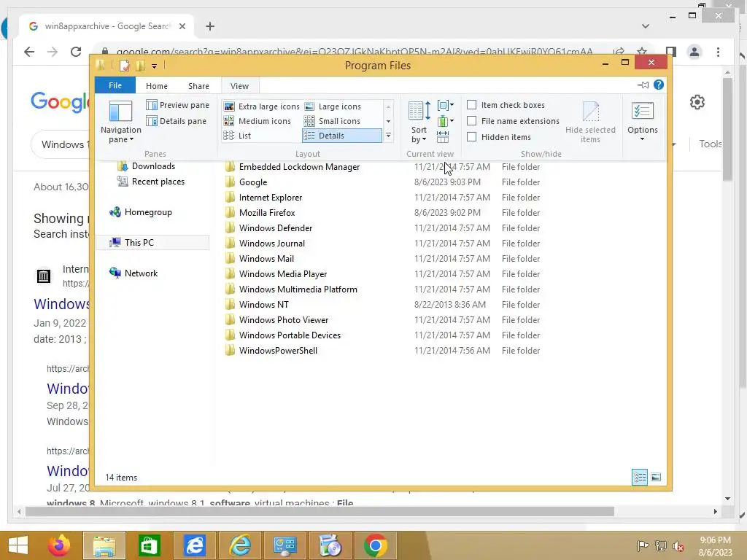Click the muted volume tray icon
This screenshot has height=560, width=747.
pyautogui.click(x=678, y=546)
